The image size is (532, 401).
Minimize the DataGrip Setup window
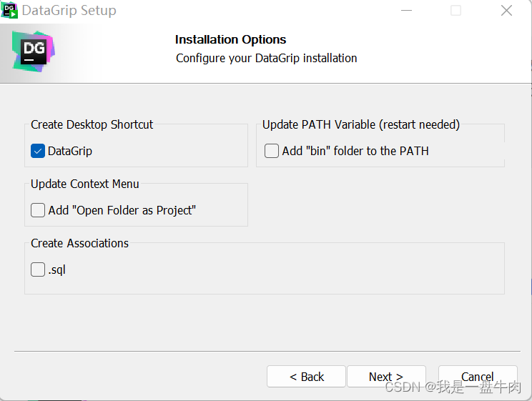pyautogui.click(x=406, y=11)
